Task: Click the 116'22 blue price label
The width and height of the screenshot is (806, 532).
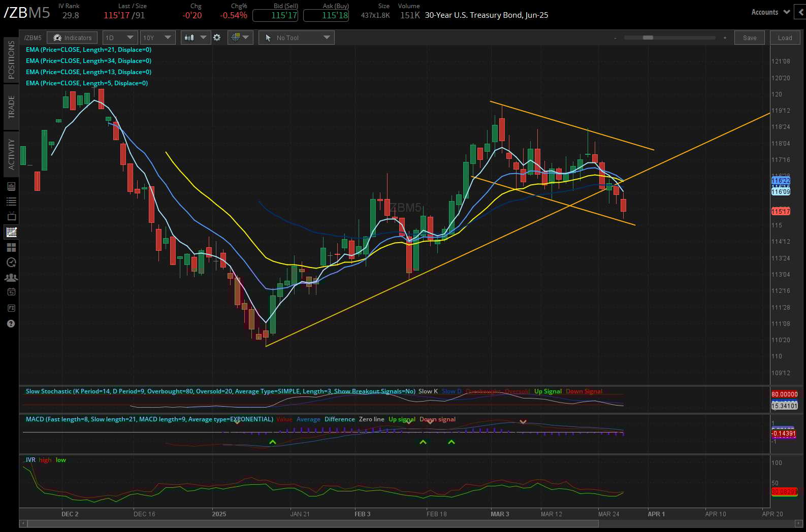Action: coord(781,181)
